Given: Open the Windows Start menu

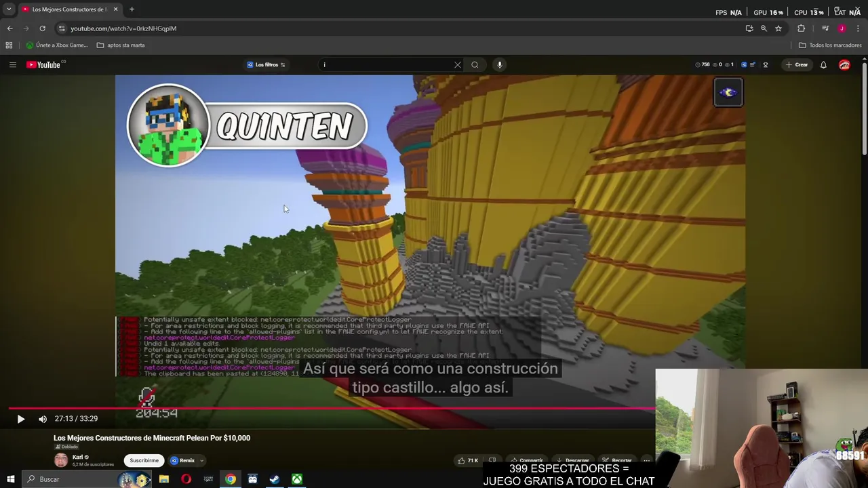Looking at the screenshot, I should pyautogui.click(x=11, y=479).
